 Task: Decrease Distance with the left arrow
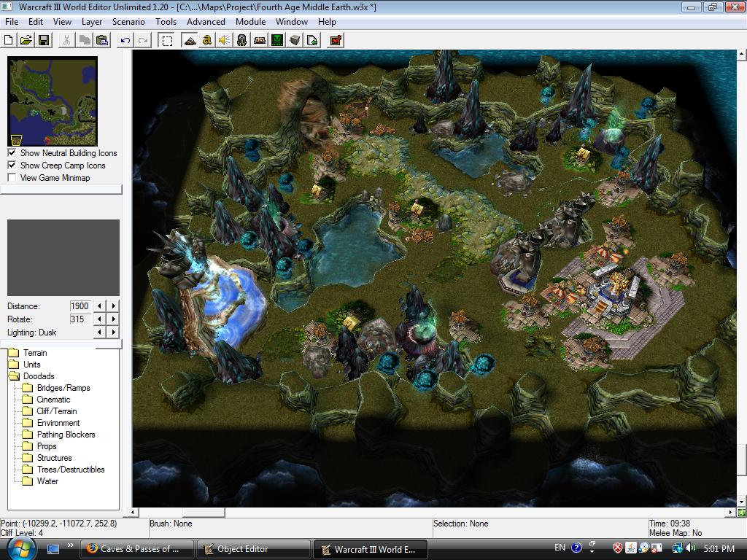[99, 306]
